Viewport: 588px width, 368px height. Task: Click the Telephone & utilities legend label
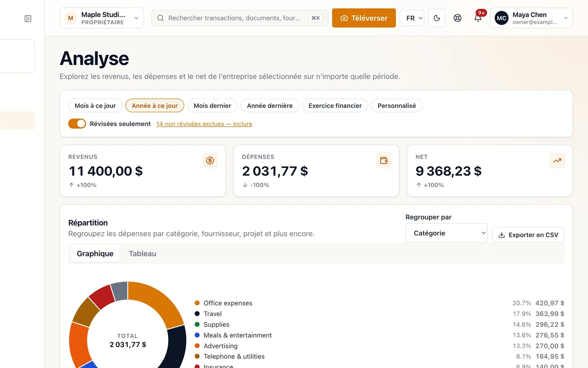click(x=234, y=357)
